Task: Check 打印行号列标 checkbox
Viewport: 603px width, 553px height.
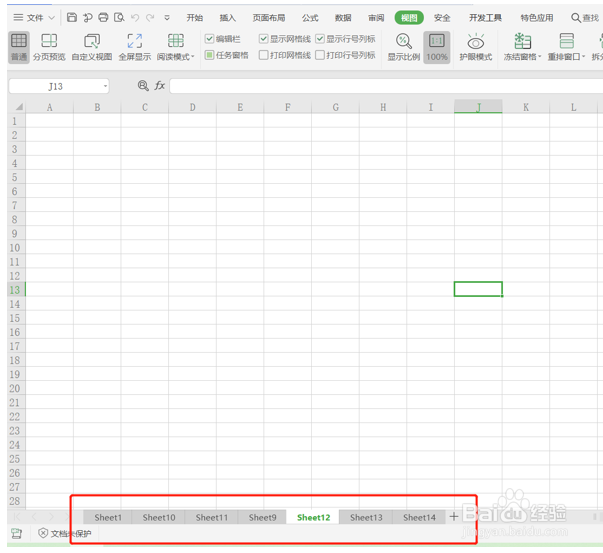Action: pyautogui.click(x=320, y=55)
